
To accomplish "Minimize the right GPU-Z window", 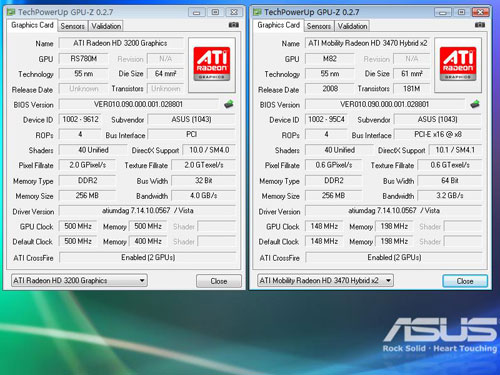I will [443, 12].
